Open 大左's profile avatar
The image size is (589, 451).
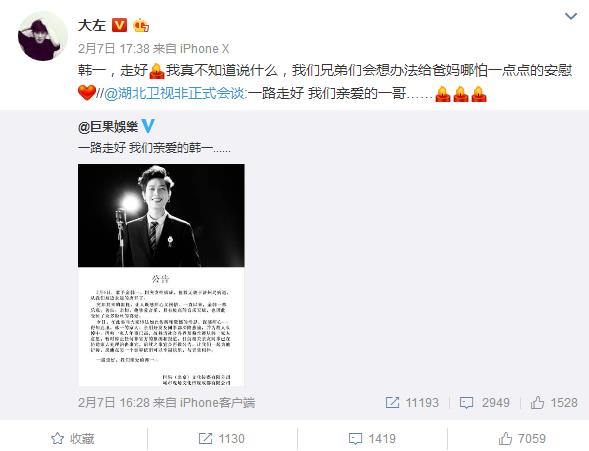tap(43, 36)
